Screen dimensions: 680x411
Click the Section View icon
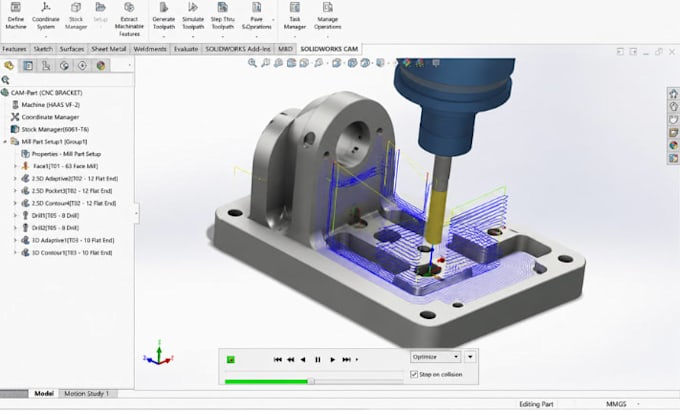point(291,63)
